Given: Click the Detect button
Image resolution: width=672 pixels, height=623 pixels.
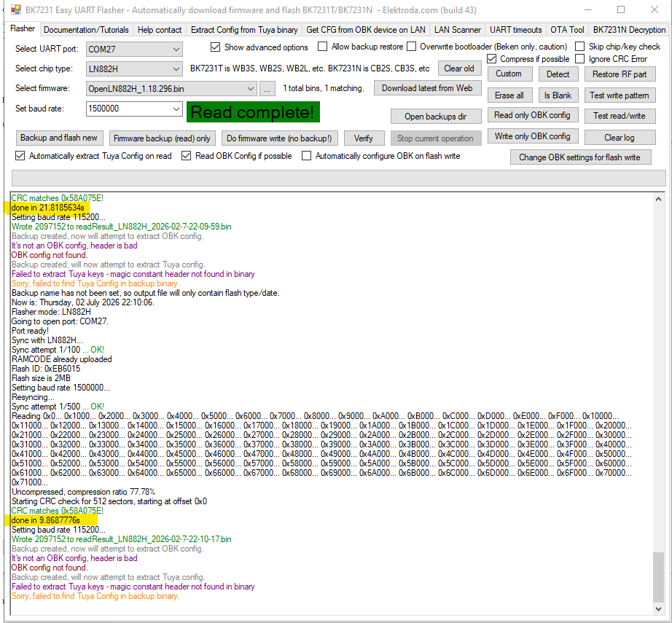Looking at the screenshot, I should coord(558,74).
